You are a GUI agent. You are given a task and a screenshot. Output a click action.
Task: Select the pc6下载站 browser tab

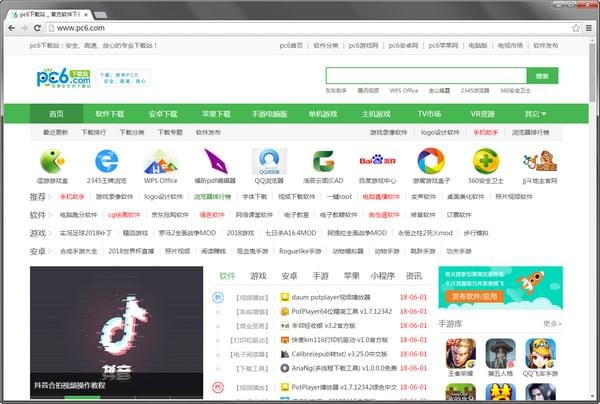click(x=49, y=15)
